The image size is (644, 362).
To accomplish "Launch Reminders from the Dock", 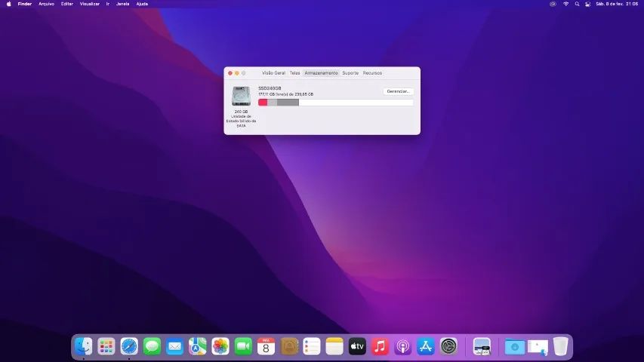I will pos(311,346).
